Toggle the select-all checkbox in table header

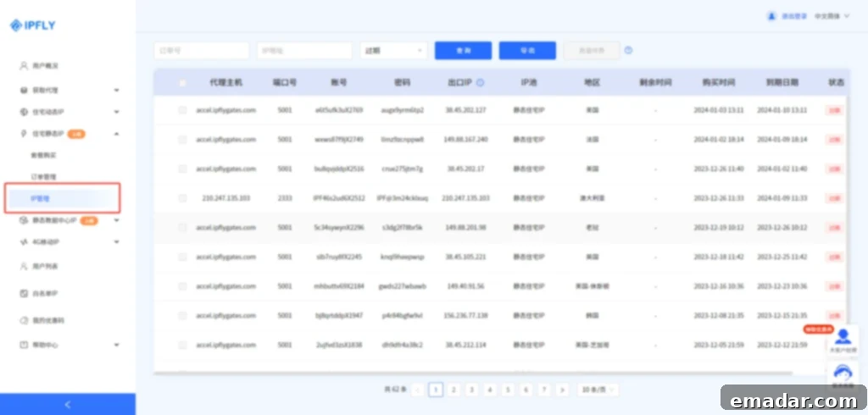coord(182,83)
